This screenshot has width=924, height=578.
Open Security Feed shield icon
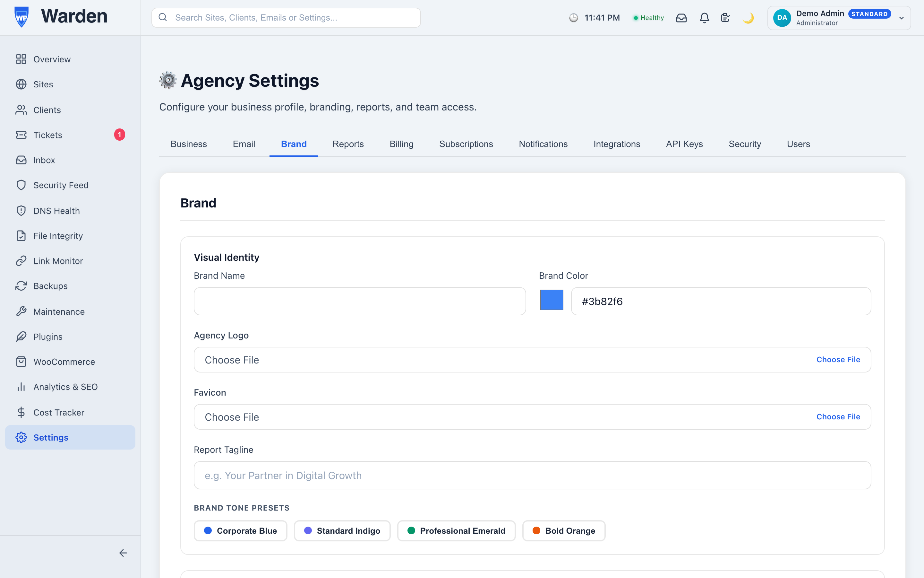click(x=21, y=185)
